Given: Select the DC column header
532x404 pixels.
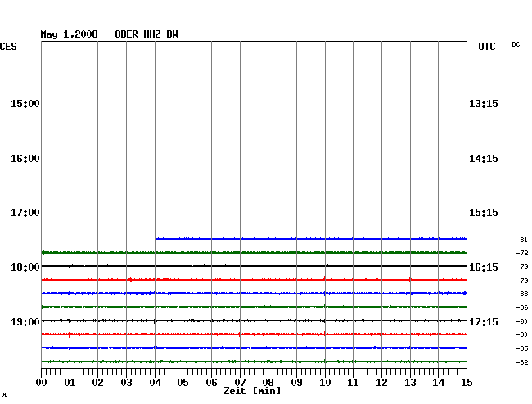Looking at the screenshot, I should [516, 44].
